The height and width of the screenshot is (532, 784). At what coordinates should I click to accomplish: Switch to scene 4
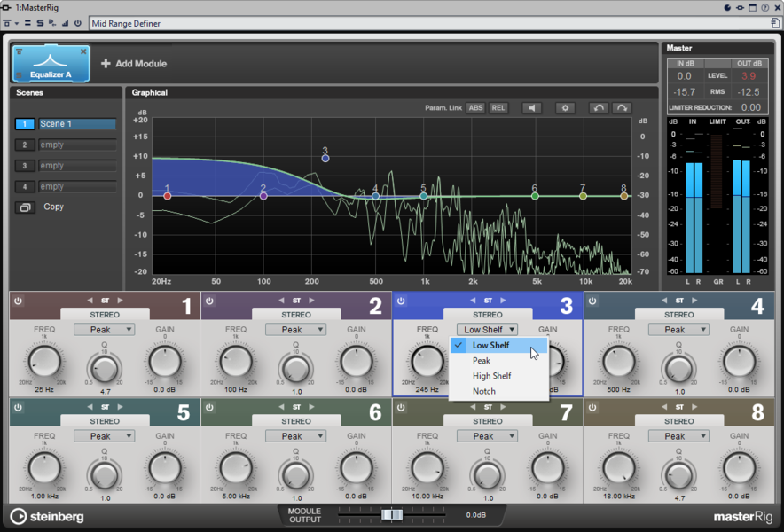tap(25, 187)
